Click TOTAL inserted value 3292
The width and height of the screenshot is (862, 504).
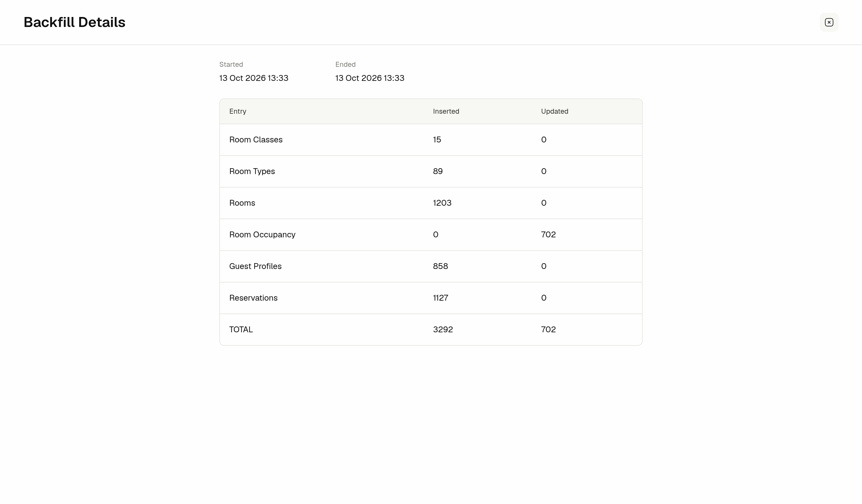(443, 329)
